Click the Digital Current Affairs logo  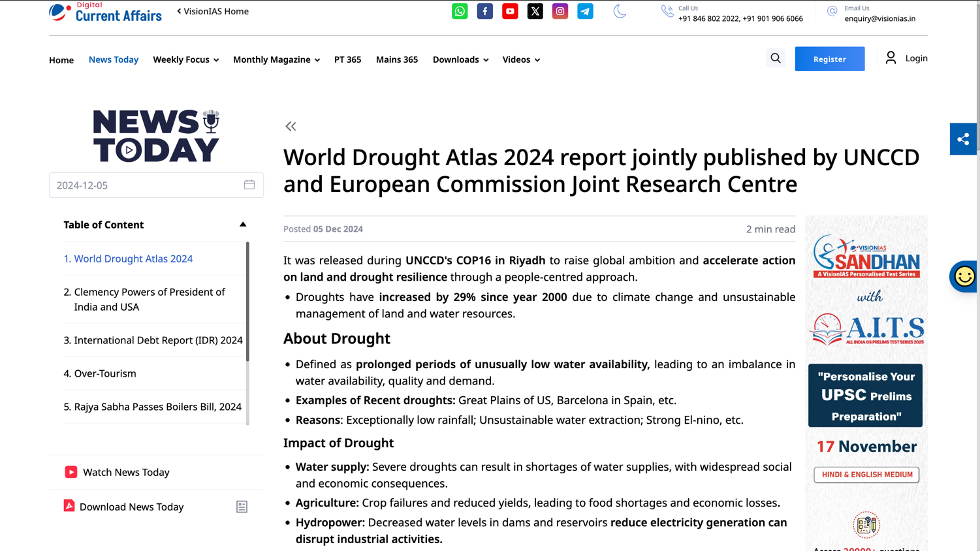click(x=105, y=12)
